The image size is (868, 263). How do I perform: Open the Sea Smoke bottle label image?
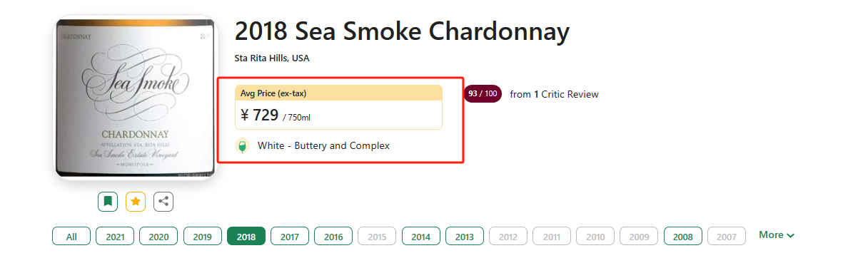(x=134, y=99)
